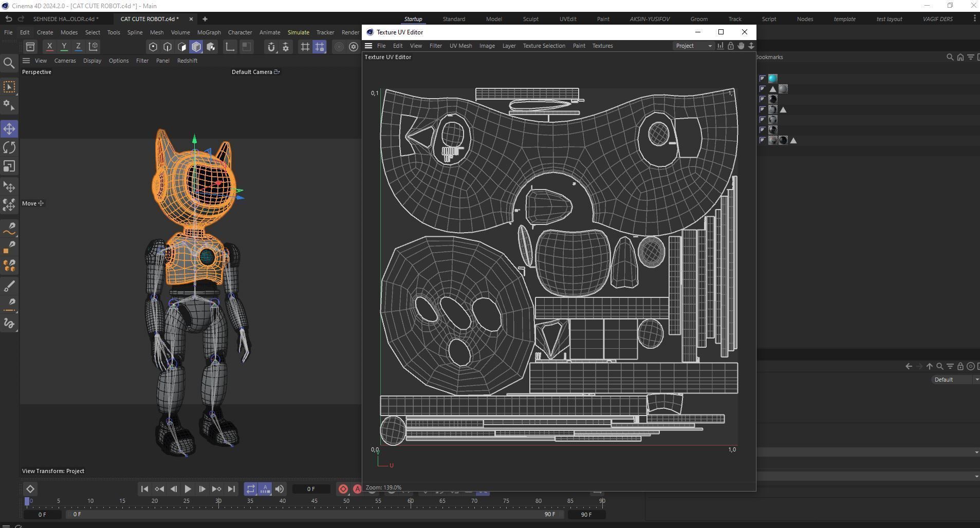The width and height of the screenshot is (980, 528).
Task: Toggle Y axis lock
Action: pyautogui.click(x=64, y=46)
